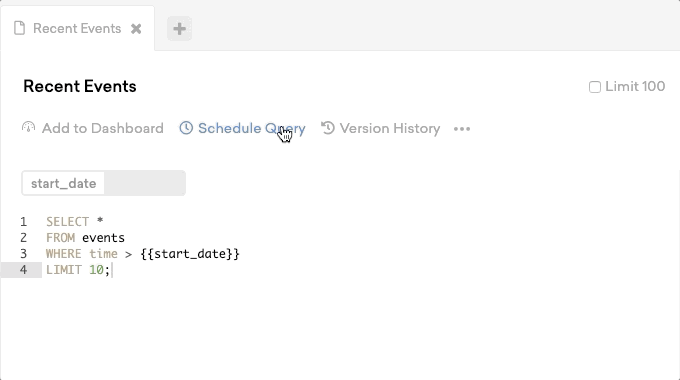Click the Limit 100 label text
Viewport: 680px width, 380px height.
635,86
